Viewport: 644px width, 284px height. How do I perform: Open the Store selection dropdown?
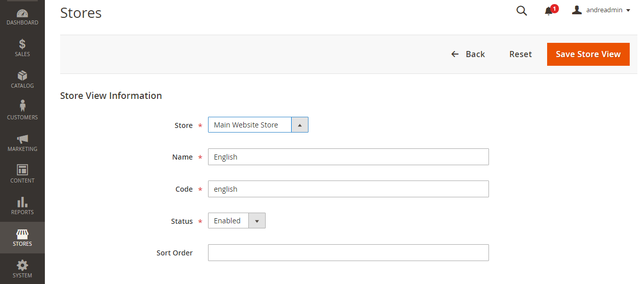(x=258, y=125)
